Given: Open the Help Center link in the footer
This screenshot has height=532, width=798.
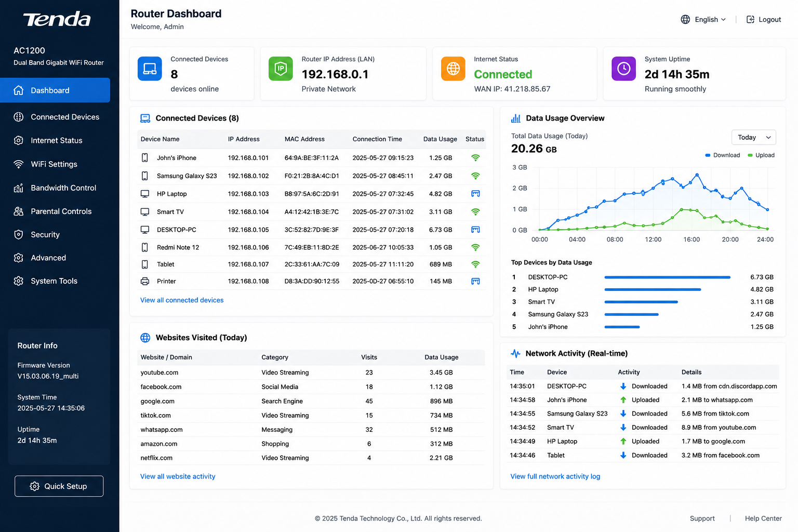Looking at the screenshot, I should [763, 518].
